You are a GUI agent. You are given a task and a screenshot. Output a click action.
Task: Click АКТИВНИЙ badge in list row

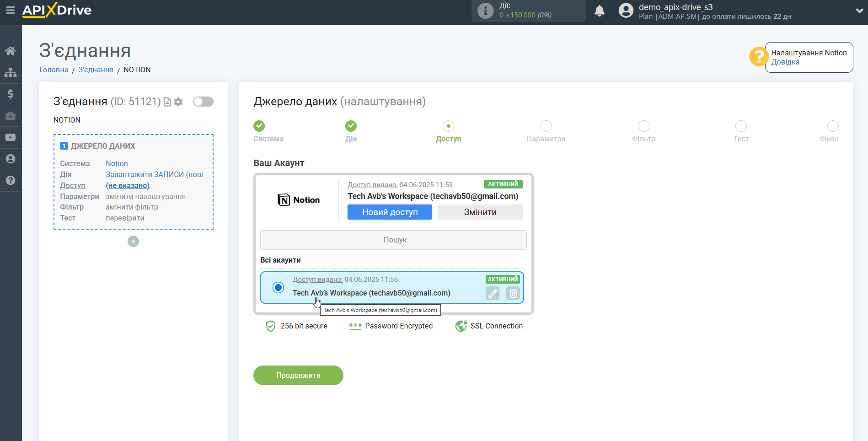click(x=503, y=280)
